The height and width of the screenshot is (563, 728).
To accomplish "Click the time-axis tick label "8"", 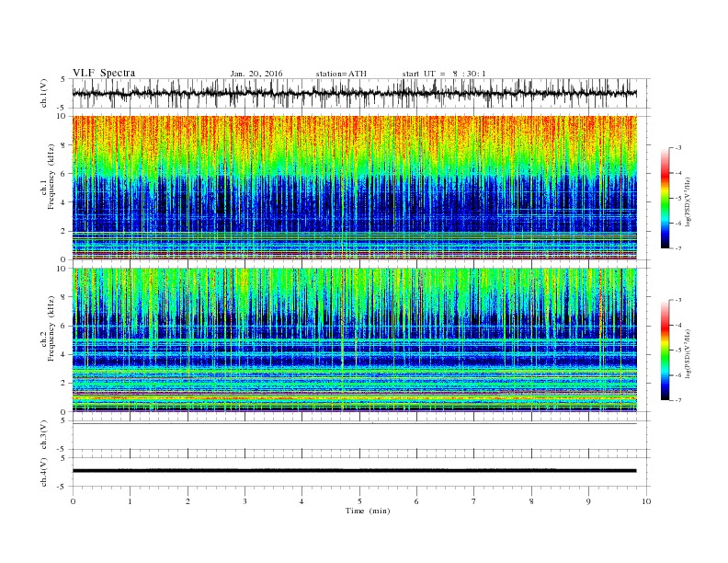I will 531,501.
